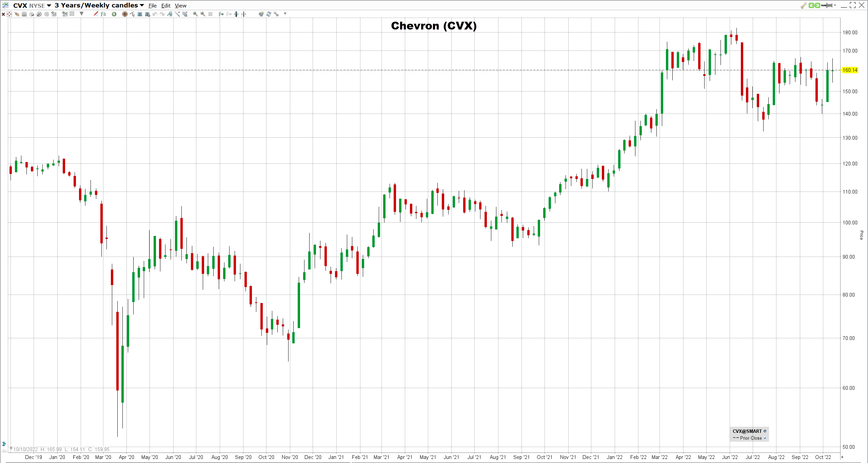This screenshot has height=463, width=868.
Task: Open the View menu
Action: (x=181, y=6)
